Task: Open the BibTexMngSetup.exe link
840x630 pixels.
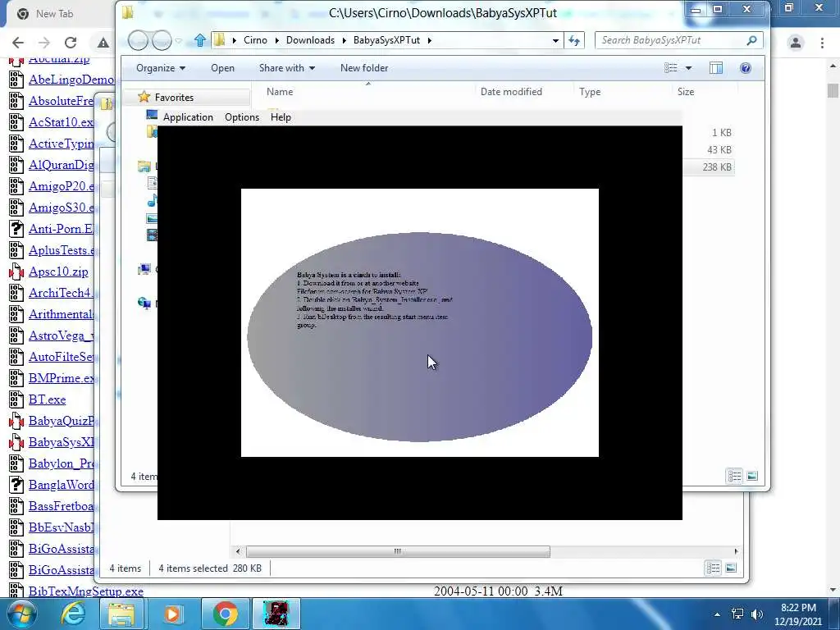Action: coord(85,591)
